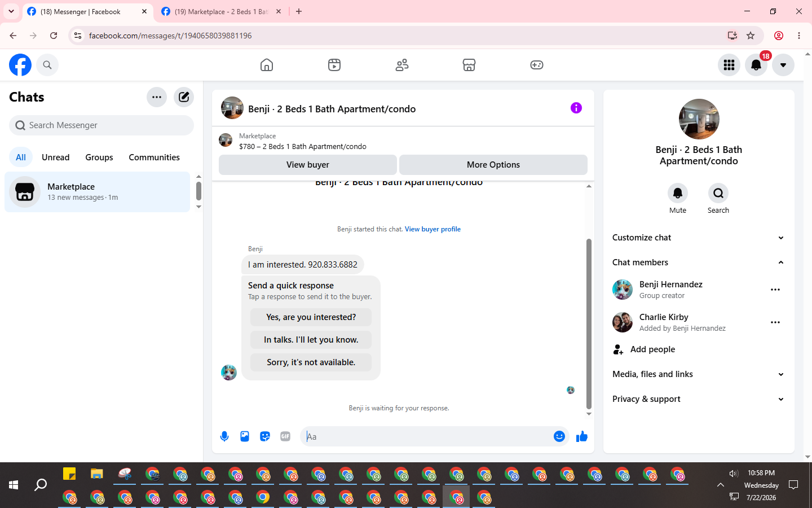Focus the Search Messenger field
812x508 pixels.
tap(101, 125)
